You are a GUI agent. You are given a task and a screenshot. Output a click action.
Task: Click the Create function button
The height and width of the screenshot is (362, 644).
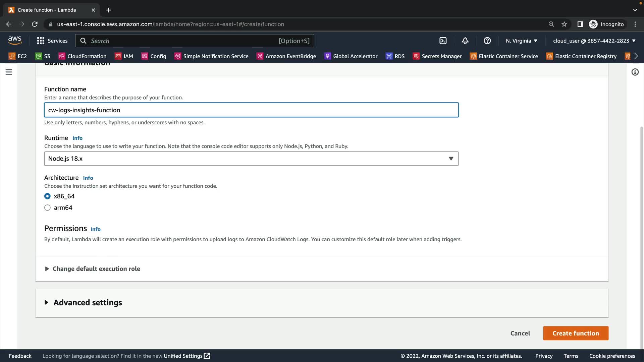(x=576, y=333)
